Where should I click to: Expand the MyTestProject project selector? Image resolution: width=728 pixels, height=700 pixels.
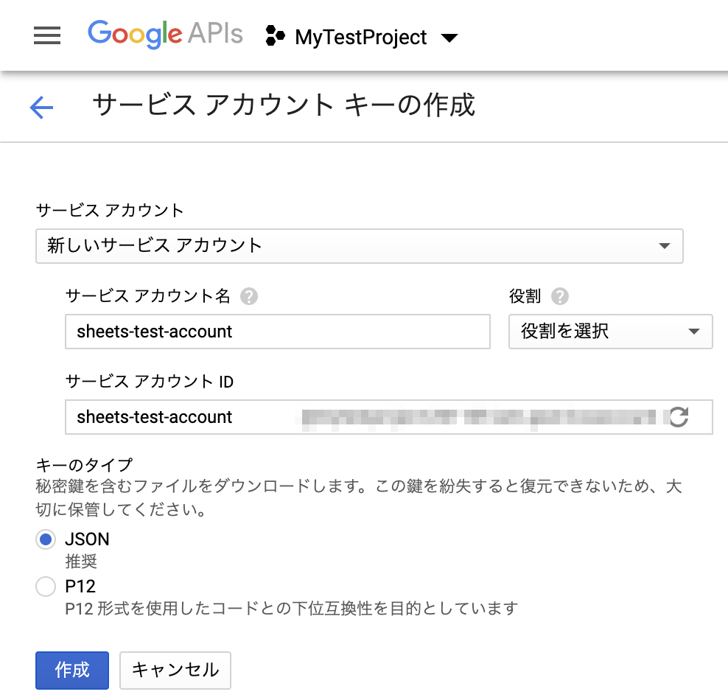tap(363, 36)
